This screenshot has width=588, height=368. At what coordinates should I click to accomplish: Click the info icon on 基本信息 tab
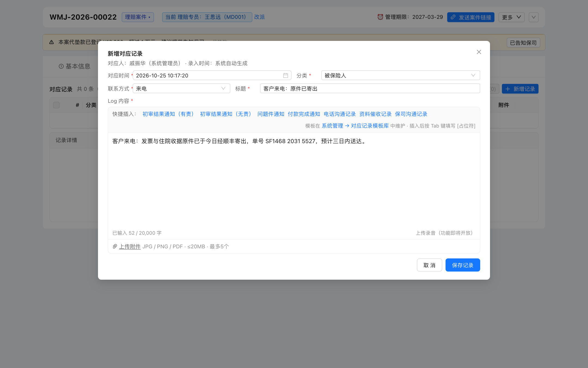click(61, 66)
